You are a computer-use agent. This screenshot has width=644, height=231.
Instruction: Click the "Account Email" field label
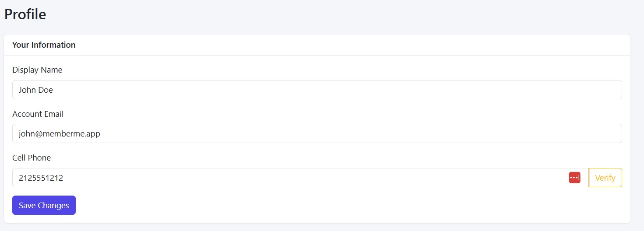tap(38, 114)
